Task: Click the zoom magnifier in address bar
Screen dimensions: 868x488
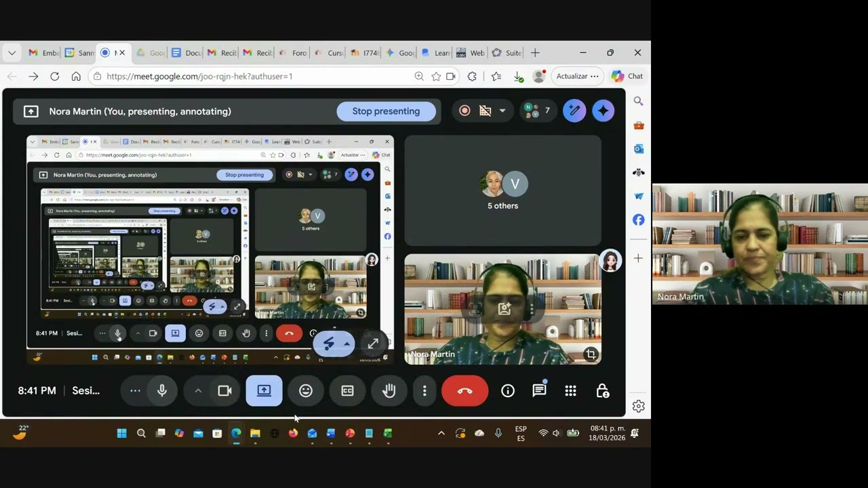Action: pyautogui.click(x=419, y=77)
